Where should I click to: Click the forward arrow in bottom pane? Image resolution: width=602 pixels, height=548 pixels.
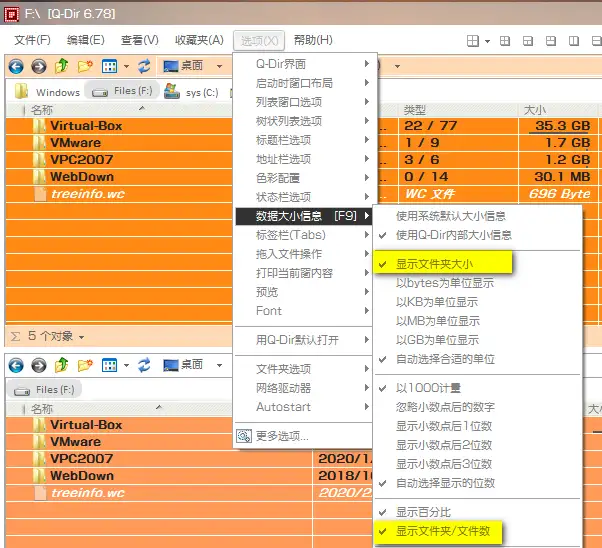(38, 365)
